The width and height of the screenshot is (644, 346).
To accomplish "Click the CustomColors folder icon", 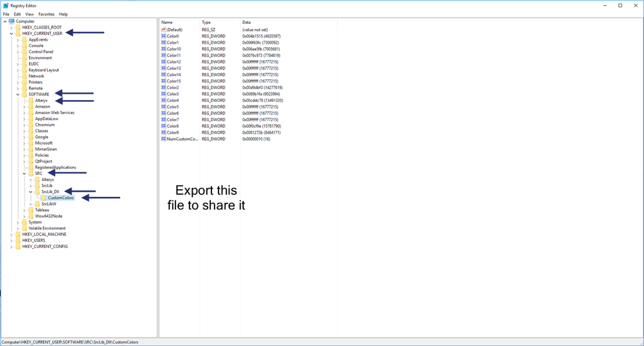I will click(x=44, y=198).
